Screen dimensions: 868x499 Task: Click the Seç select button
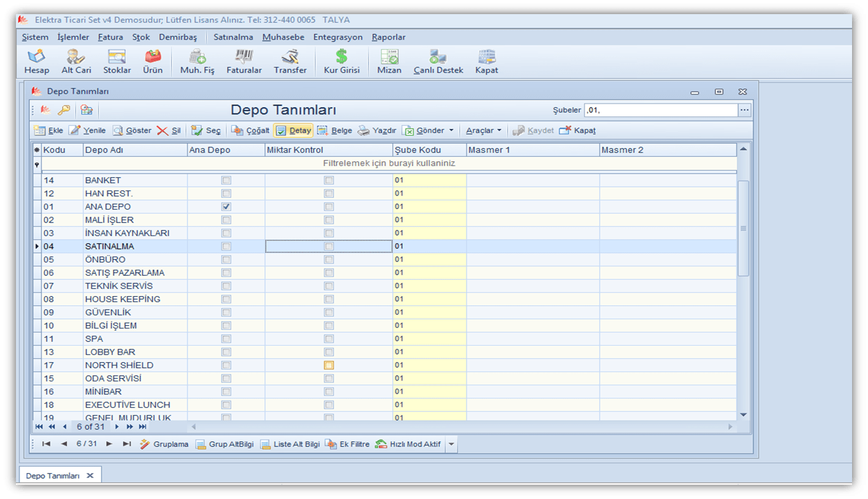206,131
